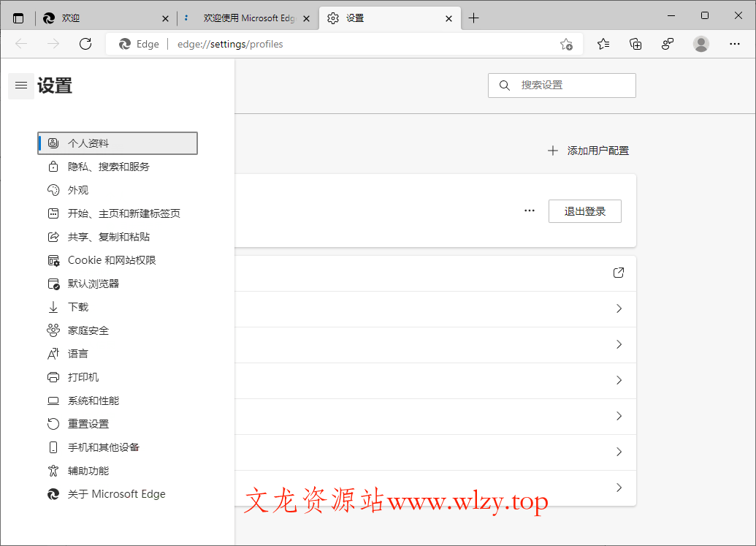Viewport: 756px width, 546px height.
Task: Click inside the 搜索设置 search box
Action: (x=562, y=85)
